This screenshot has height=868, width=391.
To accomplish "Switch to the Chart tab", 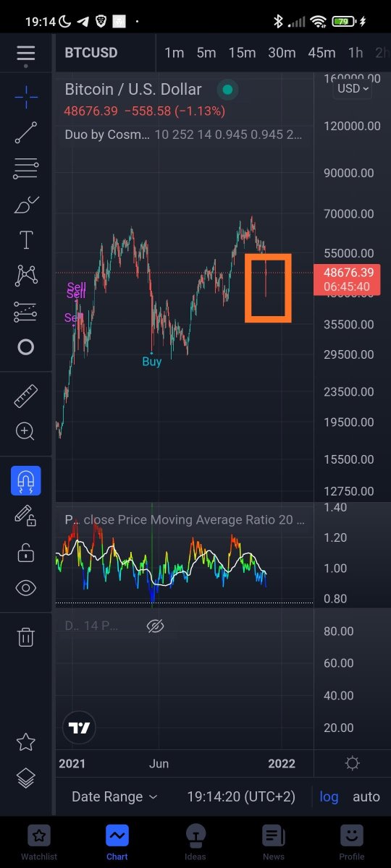I will coord(117,843).
